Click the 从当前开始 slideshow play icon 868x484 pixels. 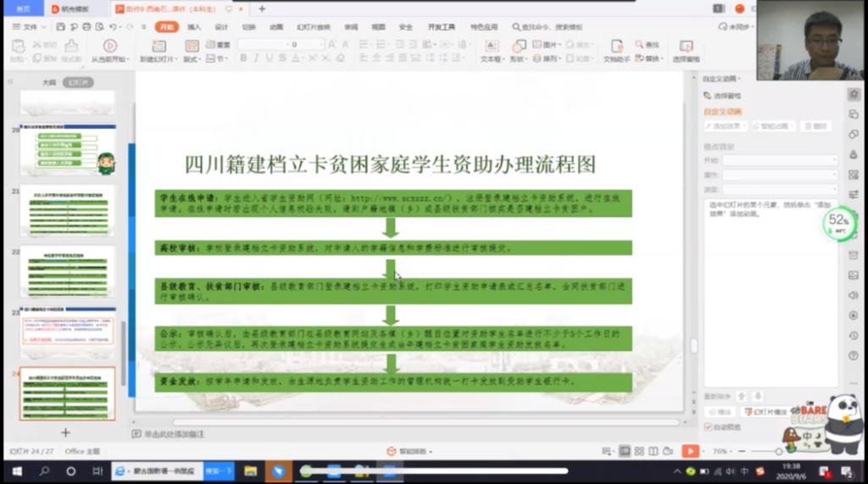coord(109,46)
